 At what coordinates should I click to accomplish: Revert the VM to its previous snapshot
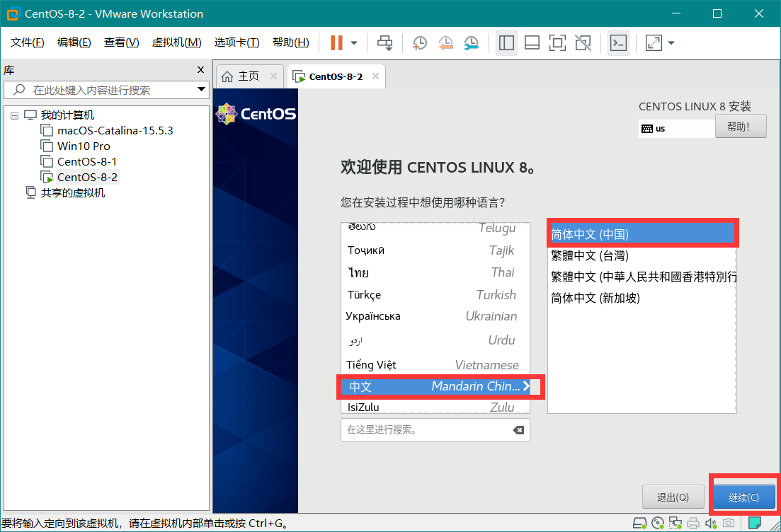click(445, 43)
